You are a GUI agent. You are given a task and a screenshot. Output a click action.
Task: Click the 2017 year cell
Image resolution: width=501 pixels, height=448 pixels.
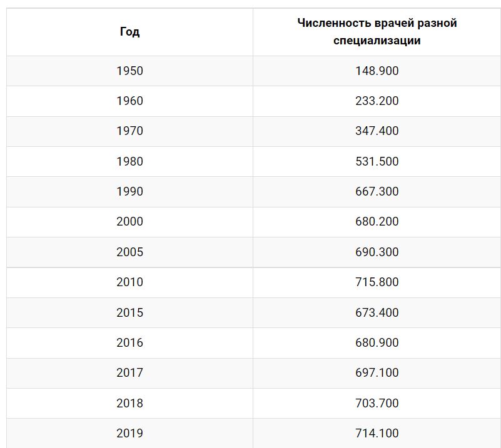pos(129,372)
